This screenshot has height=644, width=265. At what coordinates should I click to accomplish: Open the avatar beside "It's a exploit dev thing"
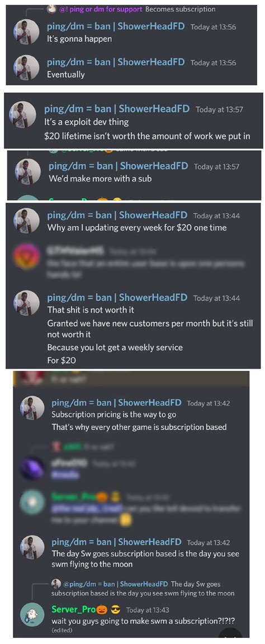tap(22, 115)
